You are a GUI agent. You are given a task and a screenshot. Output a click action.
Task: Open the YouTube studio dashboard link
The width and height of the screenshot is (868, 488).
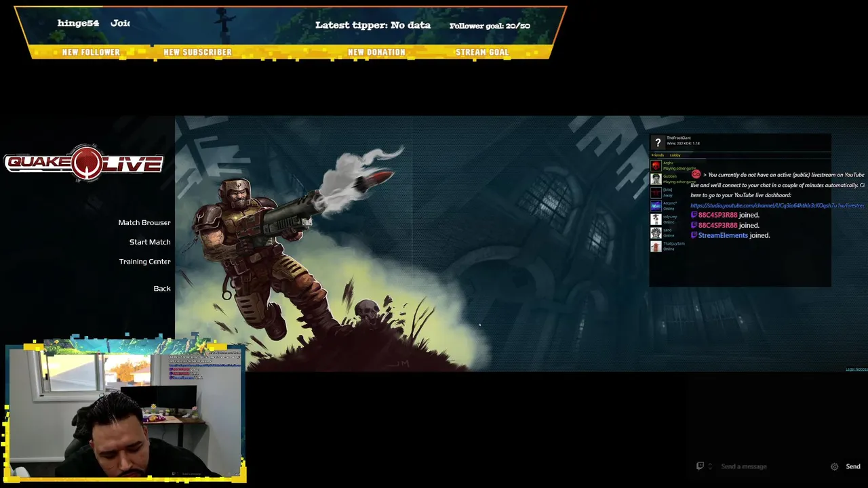777,205
